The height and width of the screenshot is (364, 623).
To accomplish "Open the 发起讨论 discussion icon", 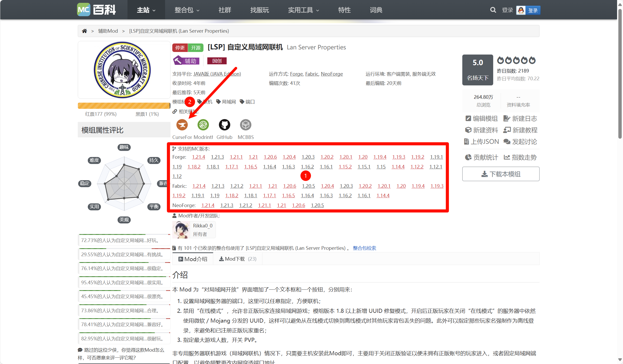I will [507, 141].
